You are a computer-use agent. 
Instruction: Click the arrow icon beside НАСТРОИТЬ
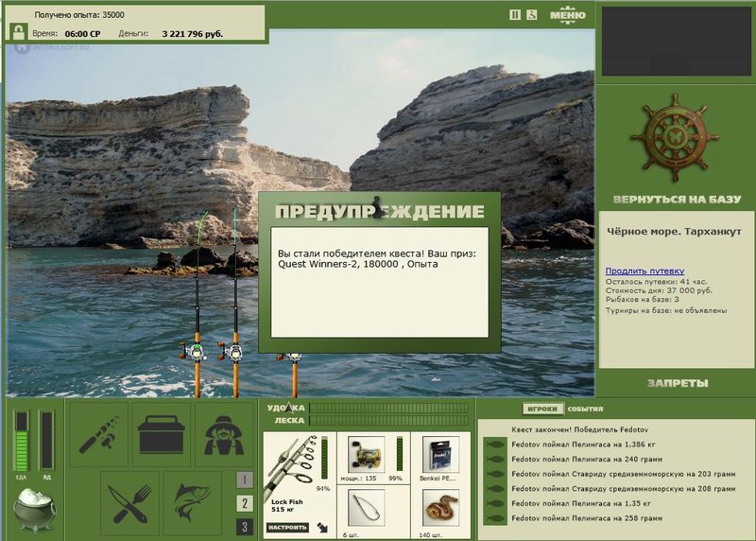point(322,528)
